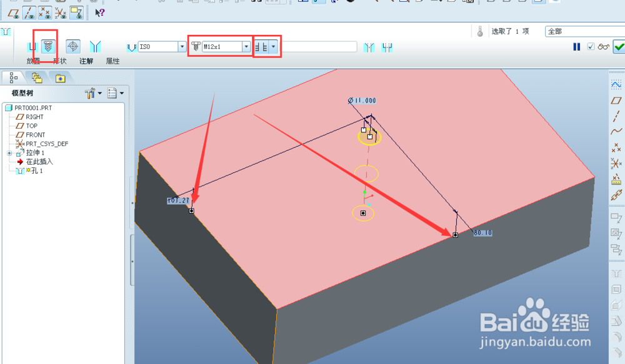Toggle datum point display
Image resolution: width=625 pixels, height=364 pixels.
(44, 13)
